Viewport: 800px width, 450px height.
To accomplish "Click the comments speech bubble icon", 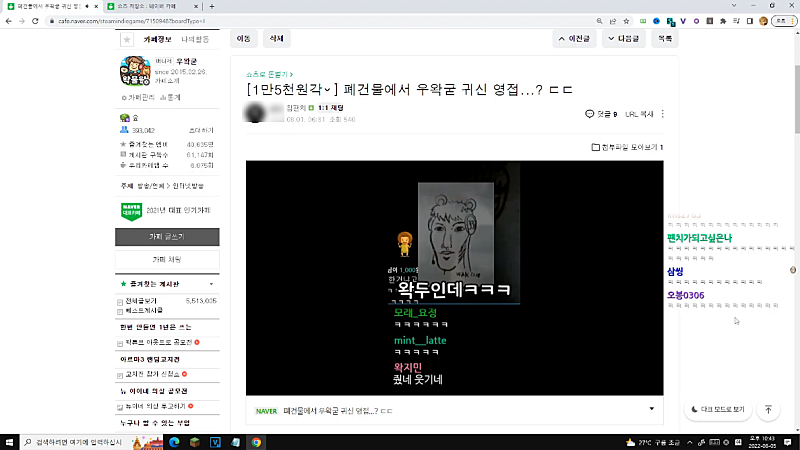I will pyautogui.click(x=589, y=114).
